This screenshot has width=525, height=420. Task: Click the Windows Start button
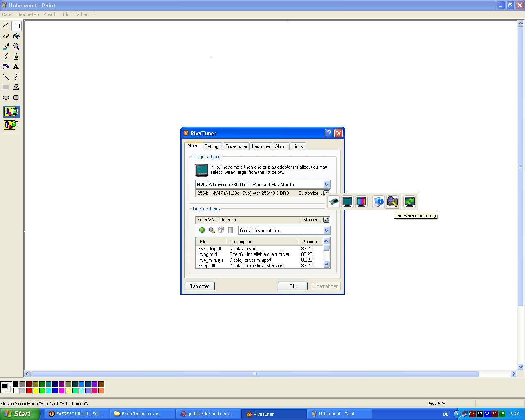[20, 414]
